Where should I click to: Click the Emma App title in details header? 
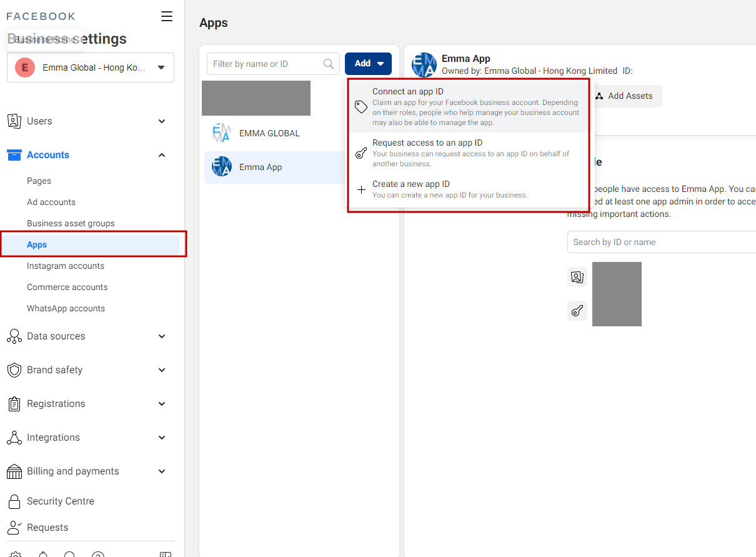(x=466, y=58)
